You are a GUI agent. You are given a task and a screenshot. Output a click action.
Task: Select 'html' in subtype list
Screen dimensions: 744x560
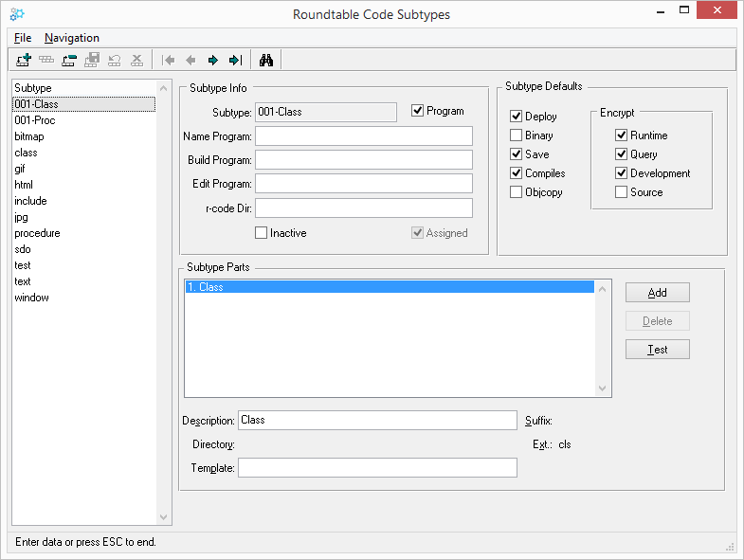click(83, 185)
